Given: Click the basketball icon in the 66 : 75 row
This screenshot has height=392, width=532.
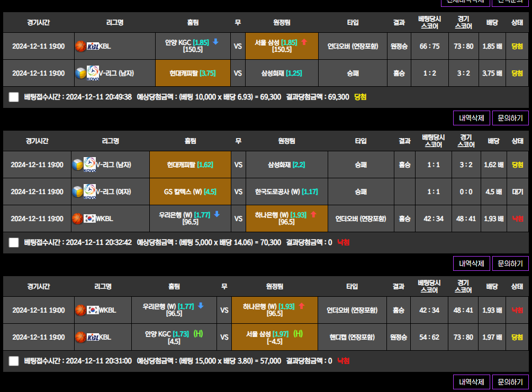Looking at the screenshot, I should click(x=80, y=46).
